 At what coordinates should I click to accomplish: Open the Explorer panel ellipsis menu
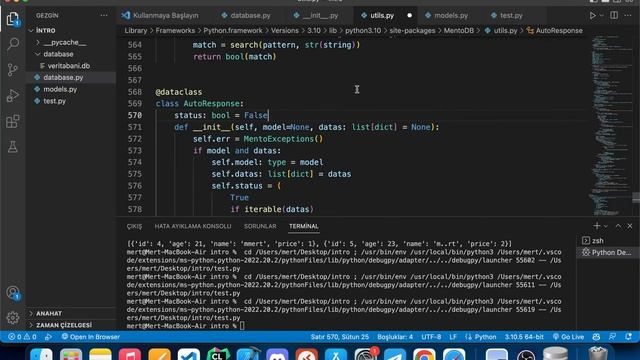tap(104, 16)
